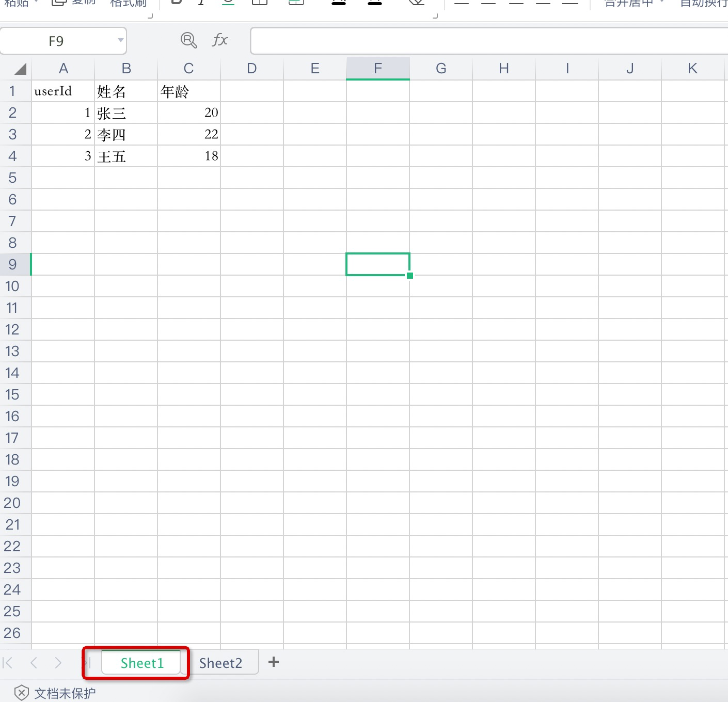The image size is (728, 702).
Task: Select row 5 header
Action: pyautogui.click(x=15, y=178)
